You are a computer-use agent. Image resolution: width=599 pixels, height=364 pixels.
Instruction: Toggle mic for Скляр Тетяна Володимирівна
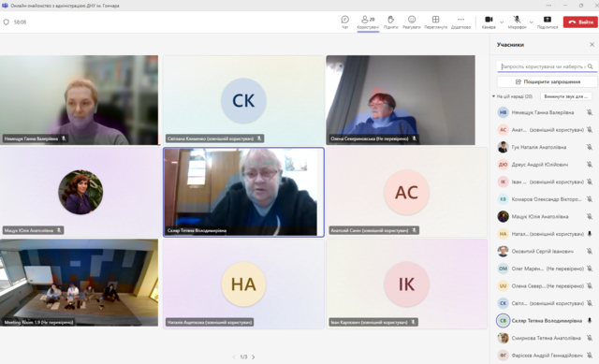[590, 320]
